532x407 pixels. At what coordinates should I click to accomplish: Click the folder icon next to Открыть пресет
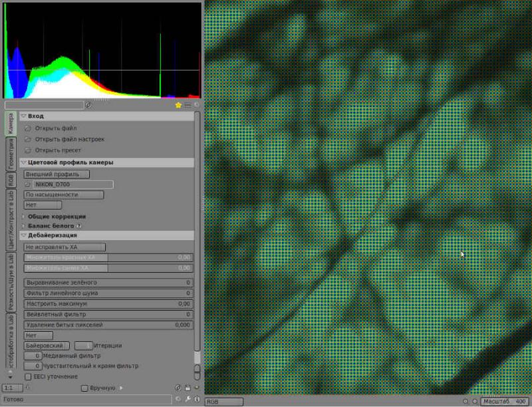[28, 150]
